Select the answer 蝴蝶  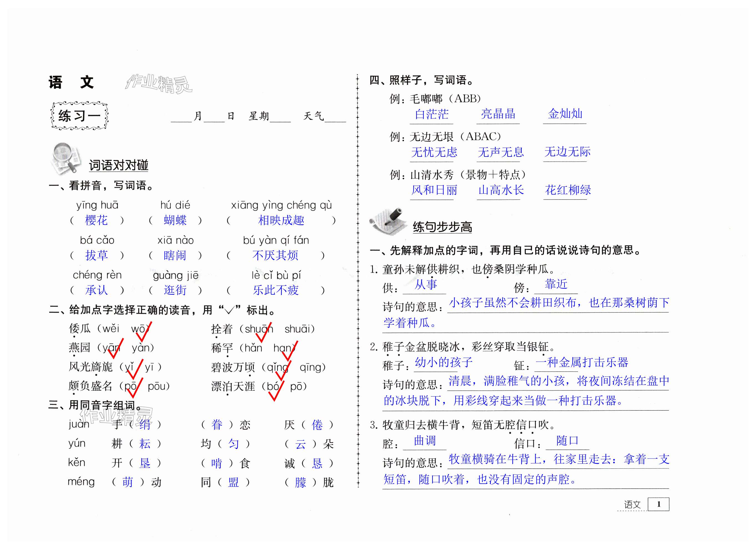click(175, 220)
